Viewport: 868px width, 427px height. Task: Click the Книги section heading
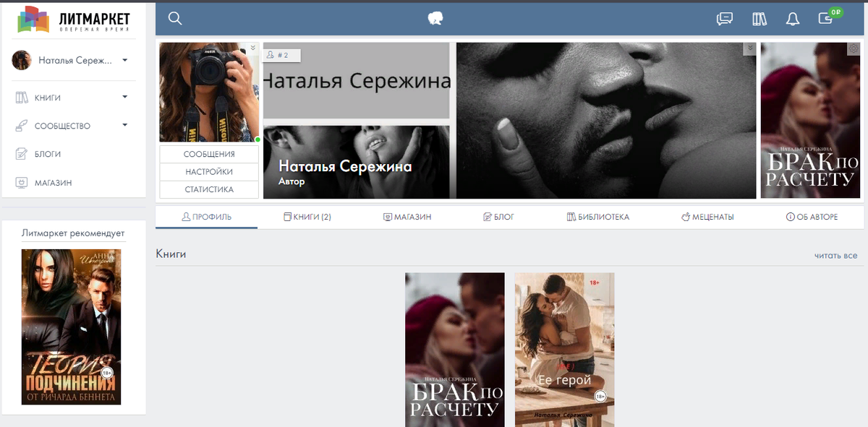[x=171, y=254]
